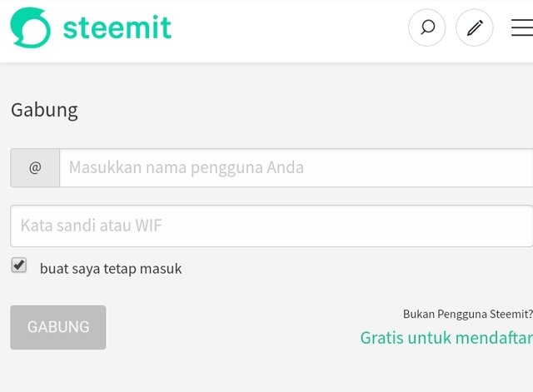Expand navigation via the three-line menu
The width and height of the screenshot is (533, 392).
[522, 27]
